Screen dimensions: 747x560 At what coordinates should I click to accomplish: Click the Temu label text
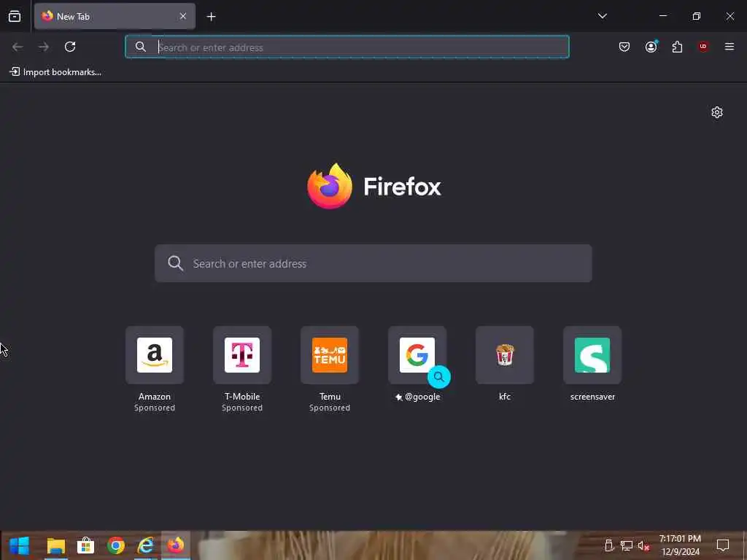tap(330, 396)
